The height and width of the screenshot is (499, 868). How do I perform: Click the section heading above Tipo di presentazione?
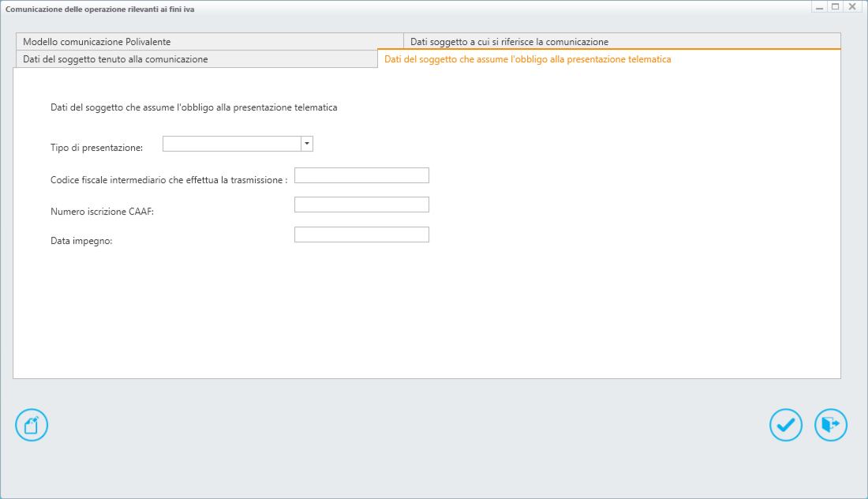pyautogui.click(x=194, y=107)
